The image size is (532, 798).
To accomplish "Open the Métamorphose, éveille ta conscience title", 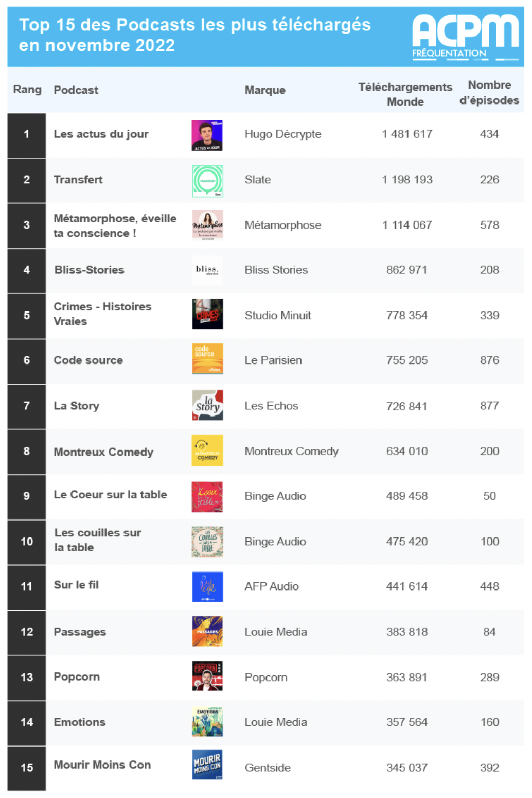I will (115, 225).
